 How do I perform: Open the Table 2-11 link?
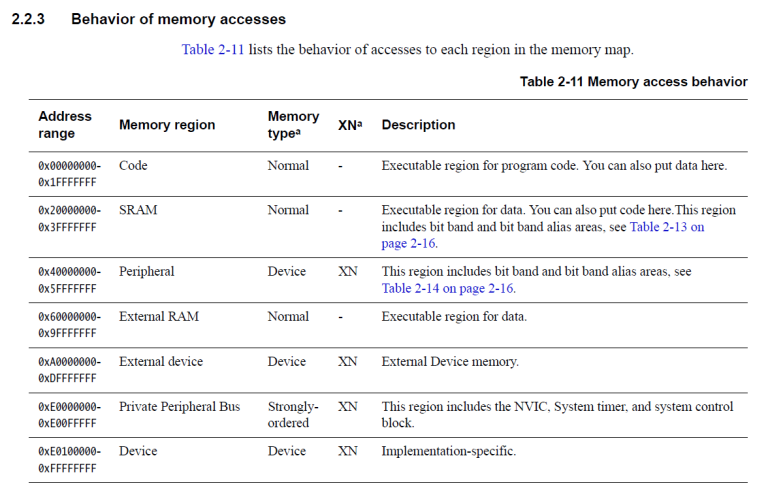211,49
